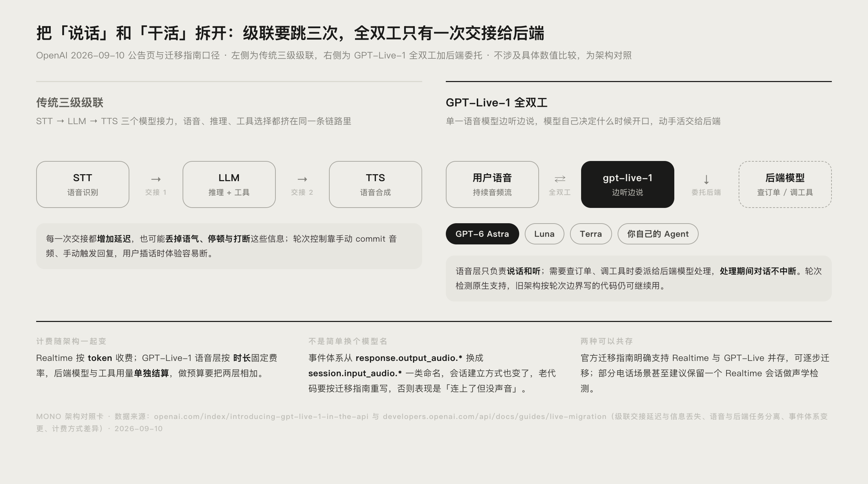Click the bold 处理期间对话不中断 text
Image resolution: width=868 pixels, height=484 pixels.
pyautogui.click(x=758, y=271)
